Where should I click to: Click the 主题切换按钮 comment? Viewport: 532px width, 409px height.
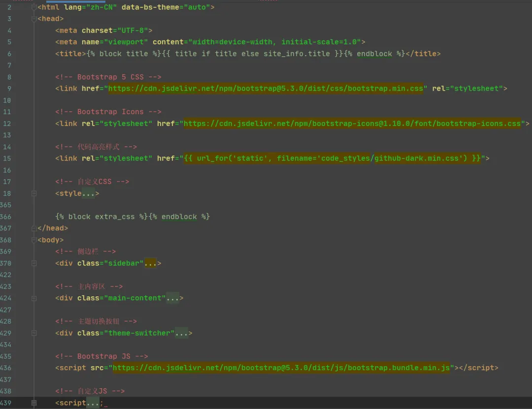click(96, 321)
